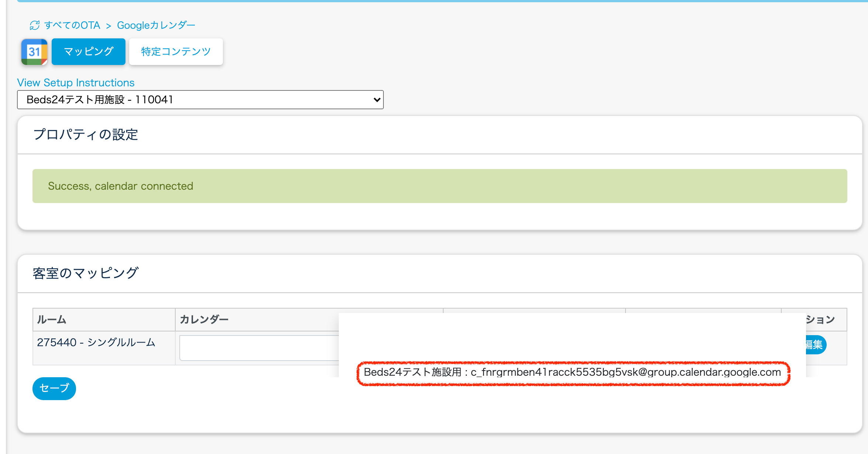Click the property select's chevron arrow
The height and width of the screenshot is (454, 868).
(377, 100)
